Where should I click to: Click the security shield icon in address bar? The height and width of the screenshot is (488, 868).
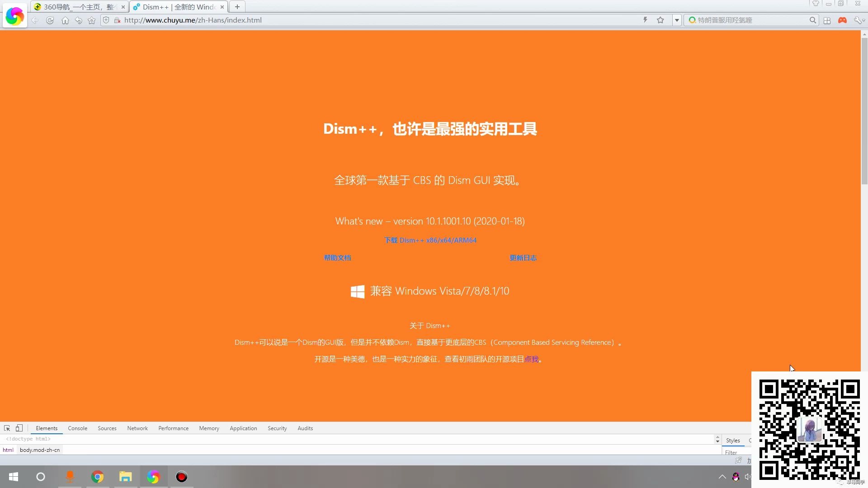click(106, 20)
